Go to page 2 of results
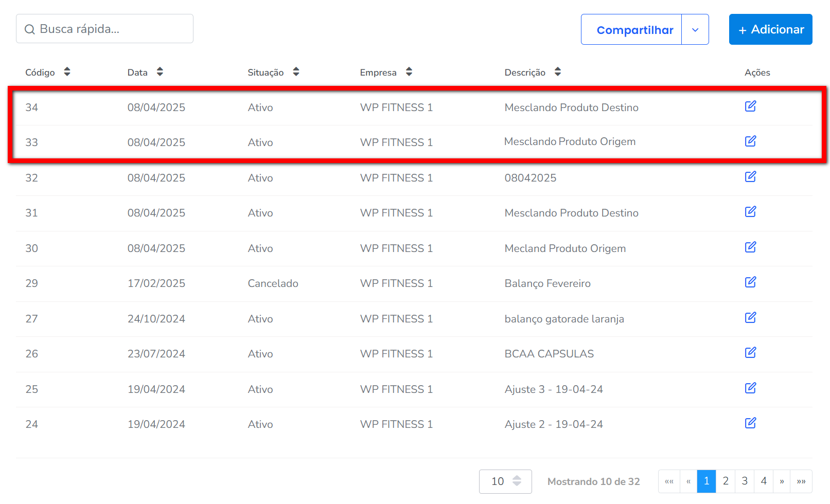Viewport: 830px width, 504px height. coord(726,481)
